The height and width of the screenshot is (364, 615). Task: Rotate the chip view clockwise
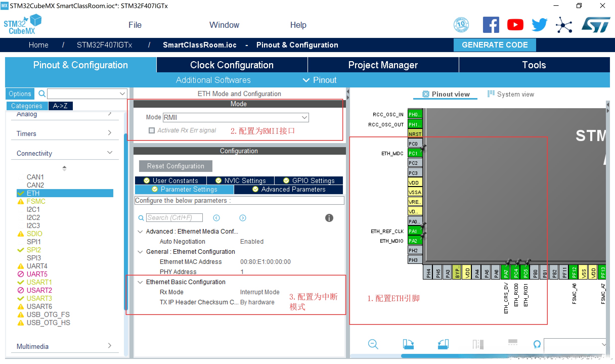coord(408,344)
